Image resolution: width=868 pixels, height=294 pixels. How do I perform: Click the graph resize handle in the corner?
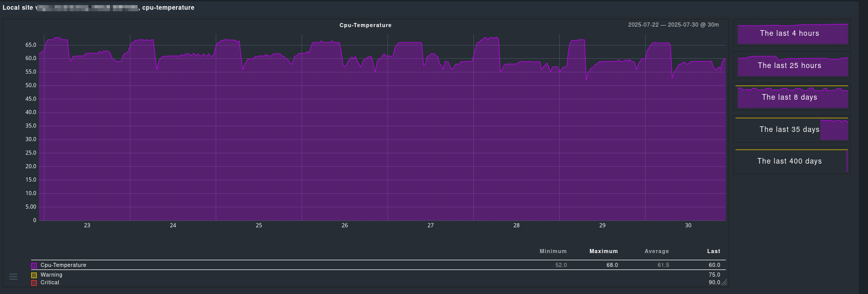click(x=724, y=282)
